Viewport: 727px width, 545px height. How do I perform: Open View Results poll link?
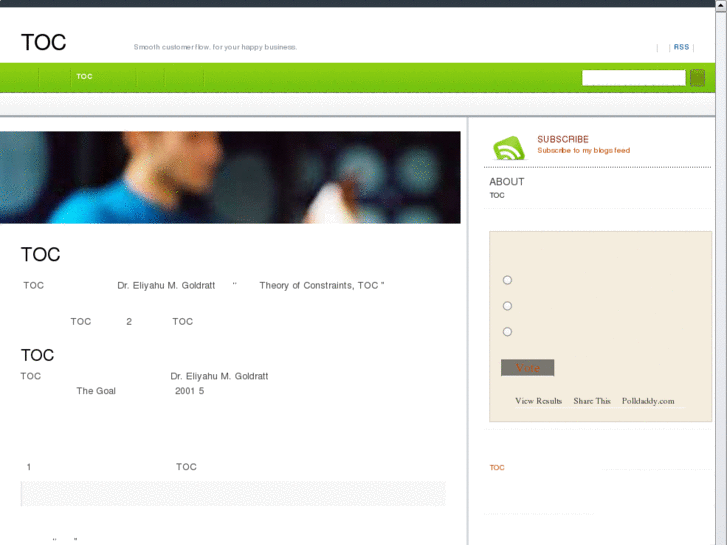[x=538, y=401]
